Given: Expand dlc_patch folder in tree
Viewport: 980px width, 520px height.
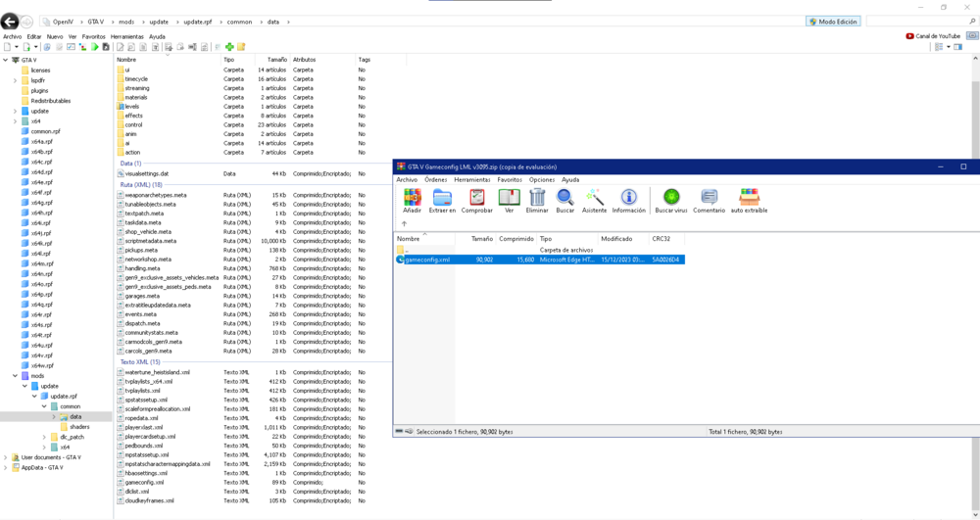Looking at the screenshot, I should tap(44, 437).
